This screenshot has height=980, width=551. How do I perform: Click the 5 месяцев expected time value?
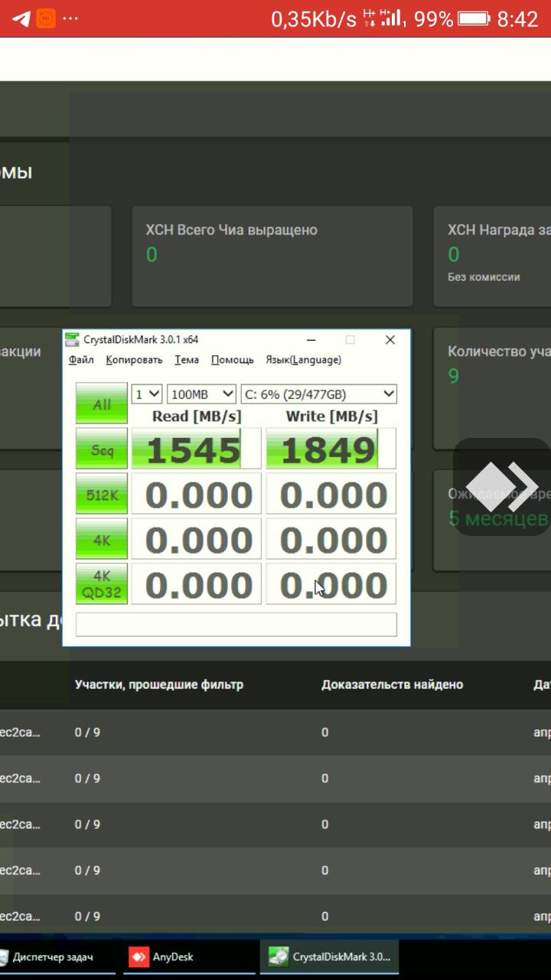(x=497, y=518)
